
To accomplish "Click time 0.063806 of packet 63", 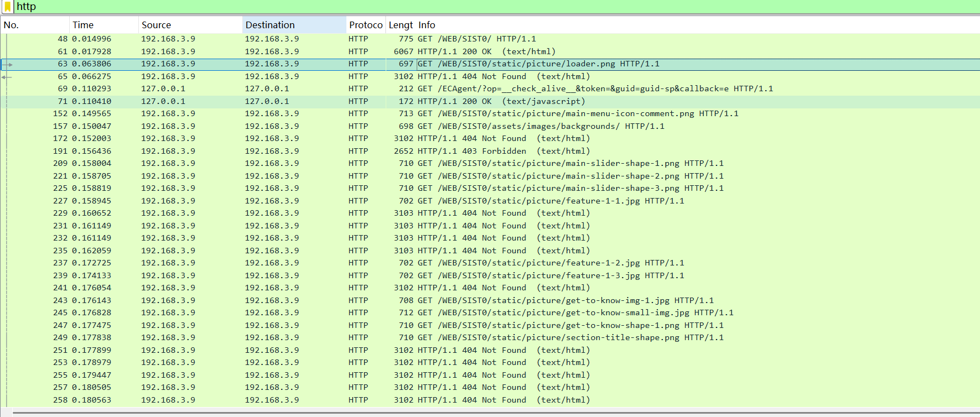I will pyautogui.click(x=91, y=64).
